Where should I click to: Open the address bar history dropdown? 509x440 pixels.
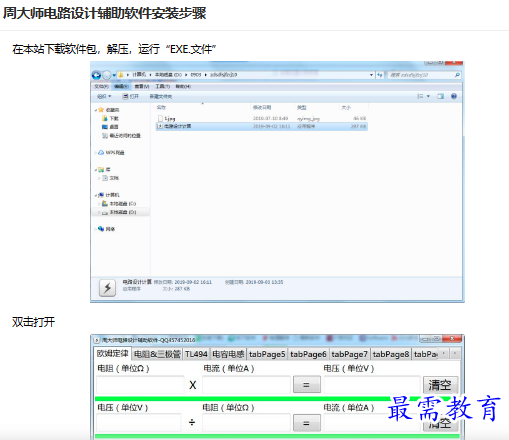(x=371, y=75)
